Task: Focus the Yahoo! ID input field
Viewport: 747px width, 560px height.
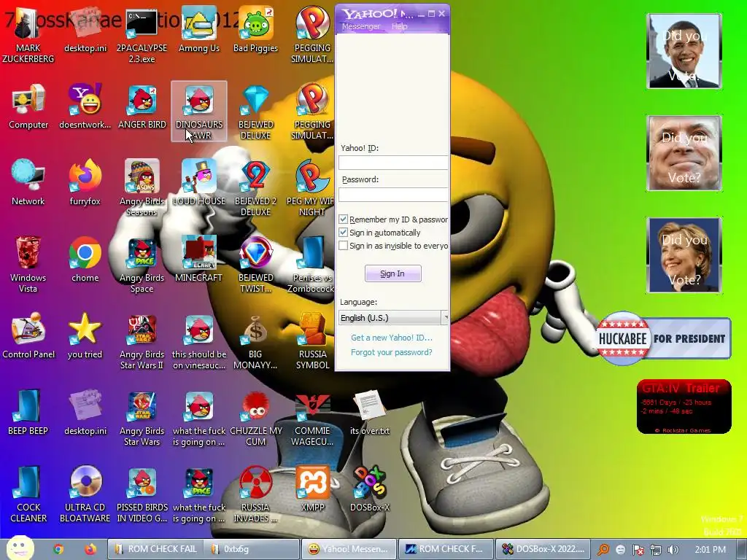Action: click(x=393, y=163)
